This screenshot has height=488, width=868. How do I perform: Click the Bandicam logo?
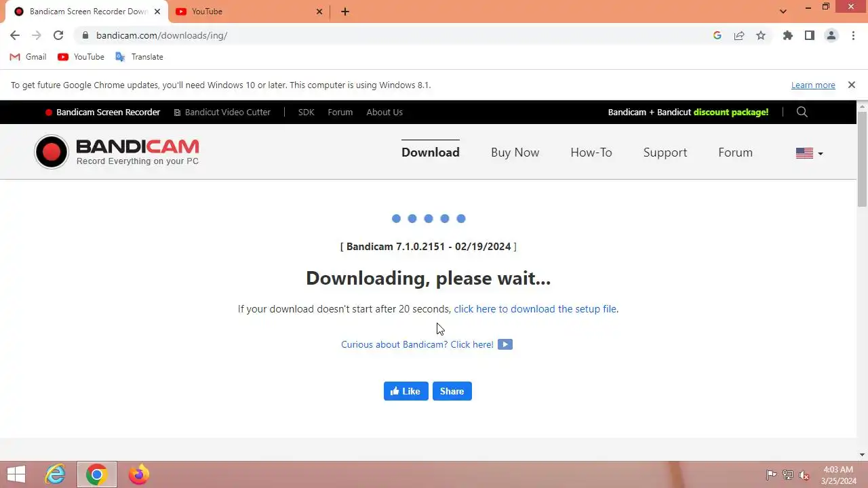[117, 152]
